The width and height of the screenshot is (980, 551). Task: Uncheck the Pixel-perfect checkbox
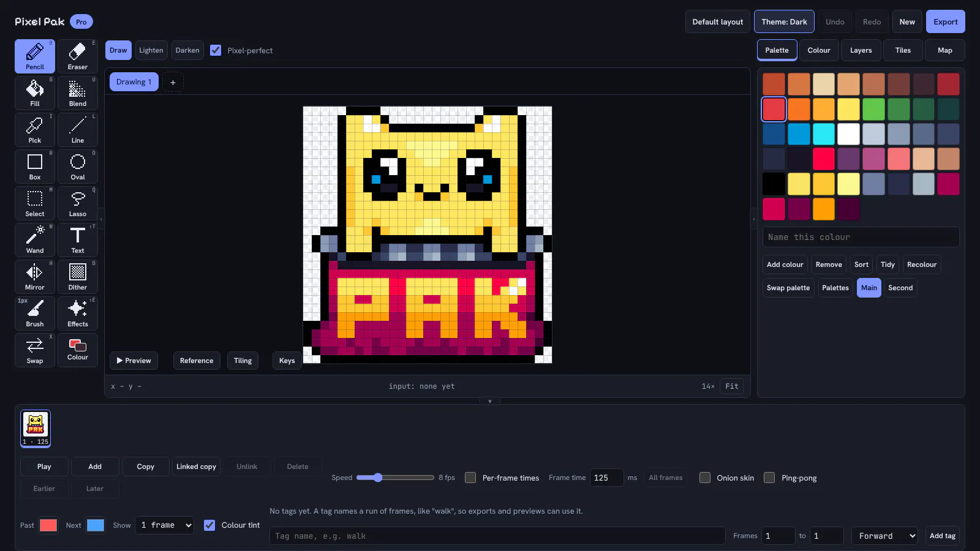(216, 50)
